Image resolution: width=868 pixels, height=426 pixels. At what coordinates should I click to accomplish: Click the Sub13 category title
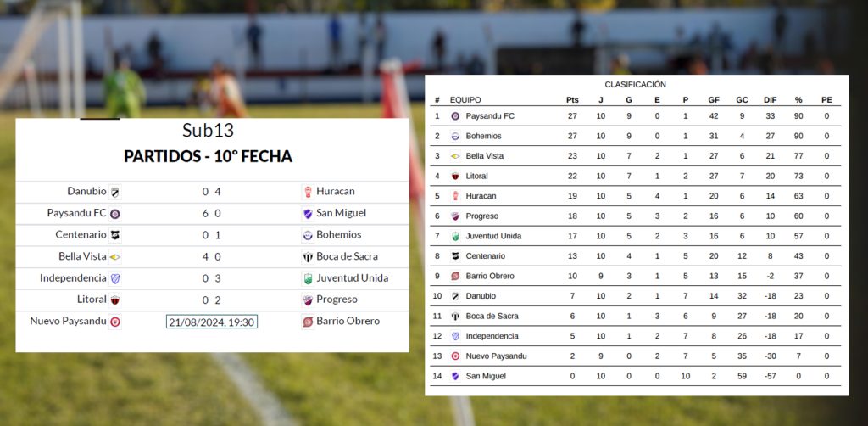point(209,131)
